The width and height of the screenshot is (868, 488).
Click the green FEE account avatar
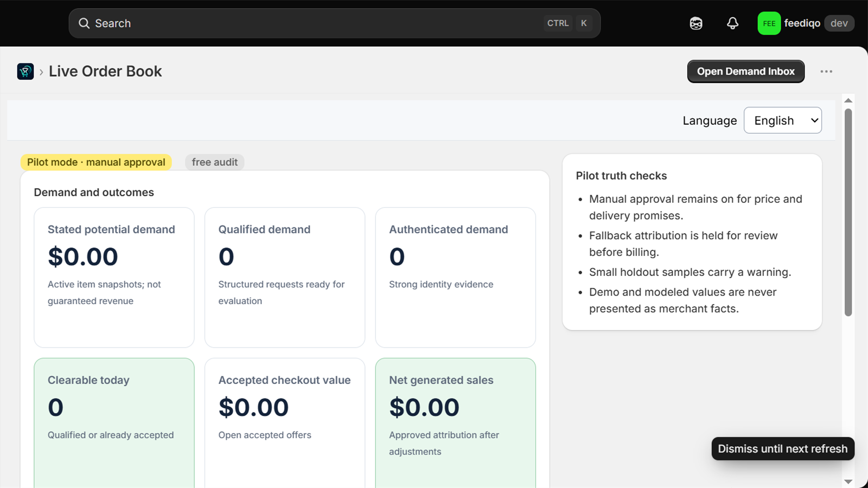tap(769, 23)
